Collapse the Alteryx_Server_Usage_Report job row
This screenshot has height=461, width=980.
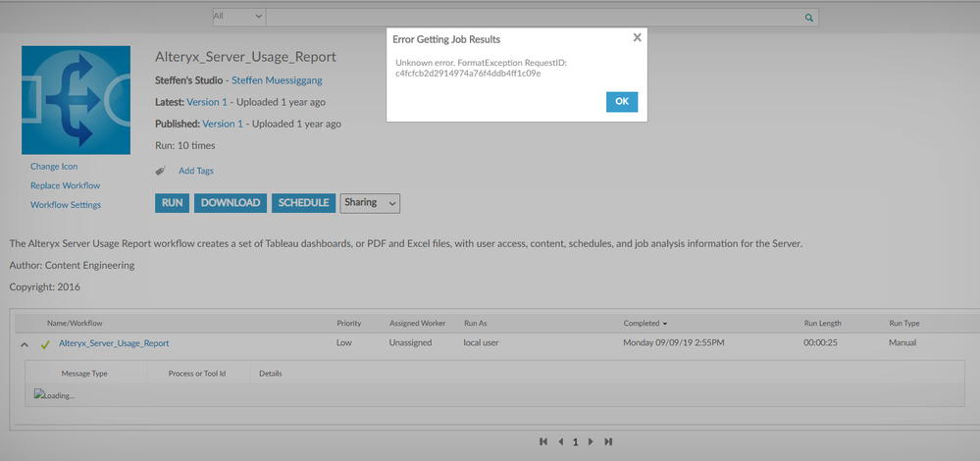point(25,344)
